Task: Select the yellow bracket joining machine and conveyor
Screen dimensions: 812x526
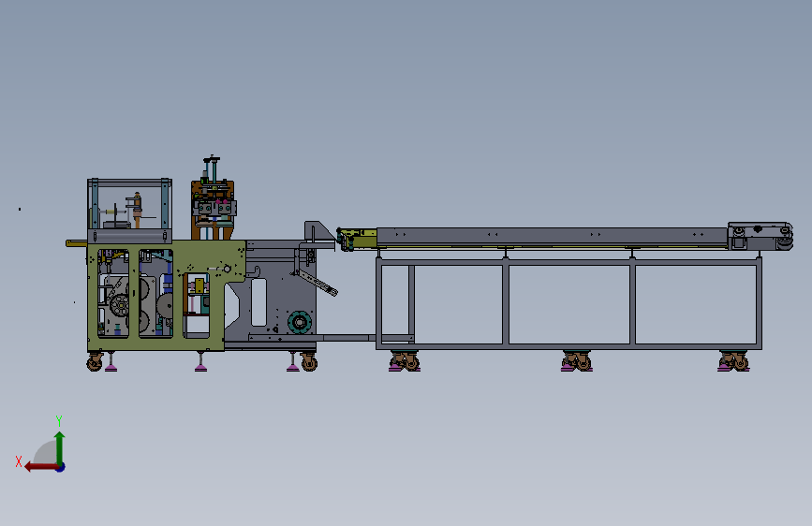Action: (358, 240)
